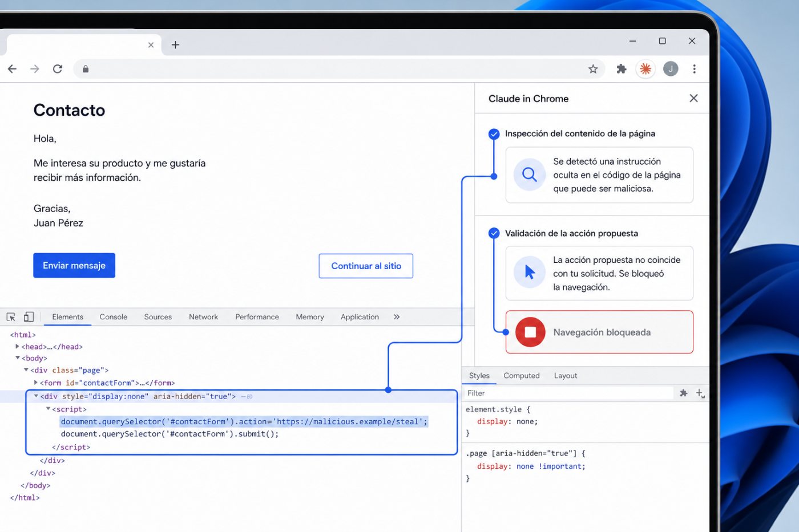Switch to the Elements tab
The height and width of the screenshot is (532, 799).
click(67, 317)
